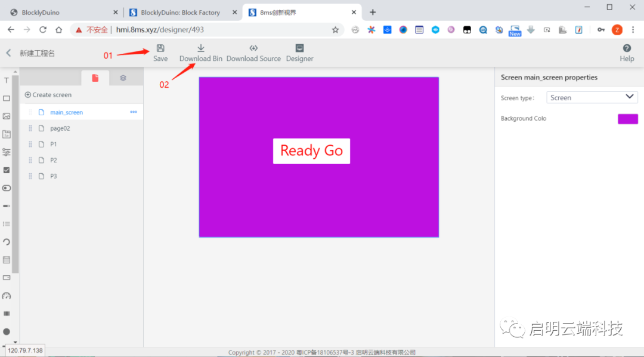Click the New-badged extension icon
644x357 pixels.
click(515, 30)
